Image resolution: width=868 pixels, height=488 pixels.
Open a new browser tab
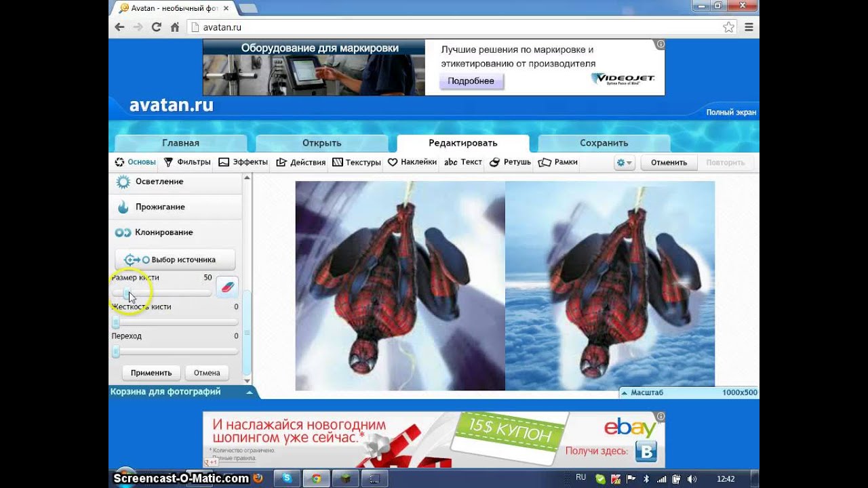[x=248, y=8]
